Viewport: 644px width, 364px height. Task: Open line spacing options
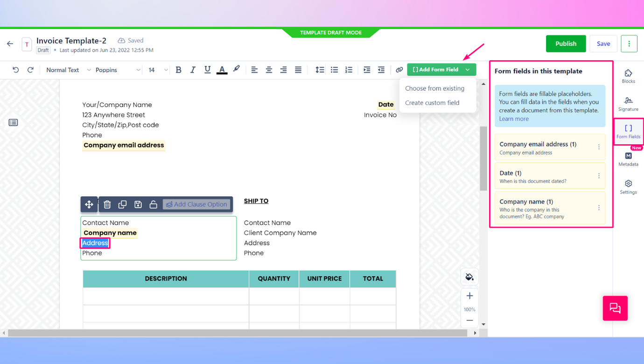pyautogui.click(x=320, y=70)
